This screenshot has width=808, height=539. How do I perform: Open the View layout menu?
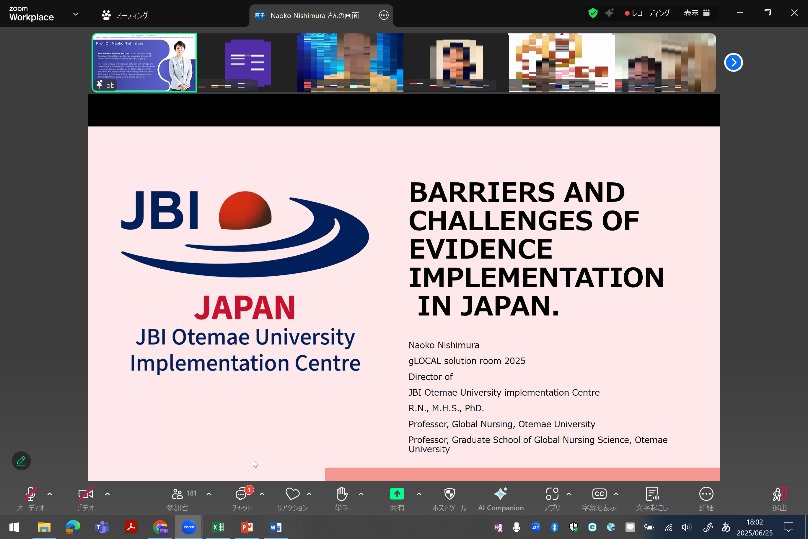(697, 13)
